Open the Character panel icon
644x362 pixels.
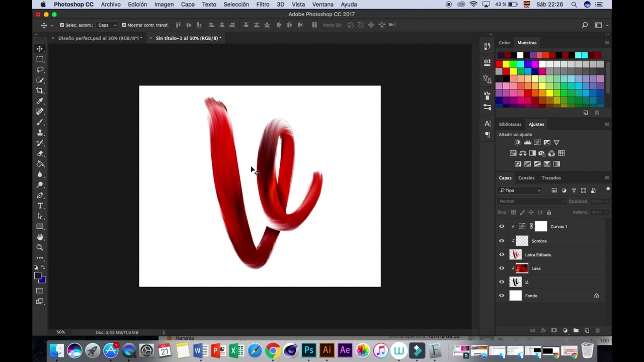pyautogui.click(x=487, y=124)
